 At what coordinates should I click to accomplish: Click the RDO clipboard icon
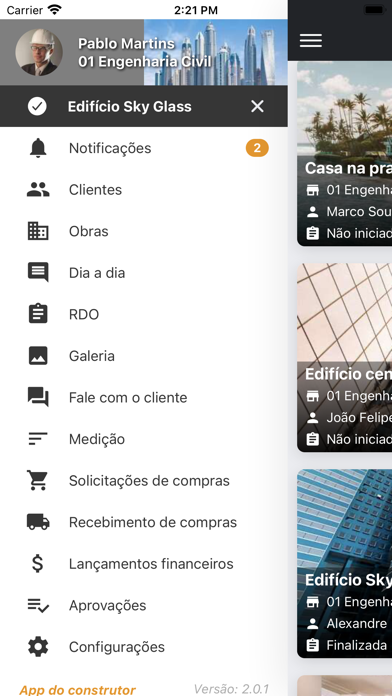[38, 314]
